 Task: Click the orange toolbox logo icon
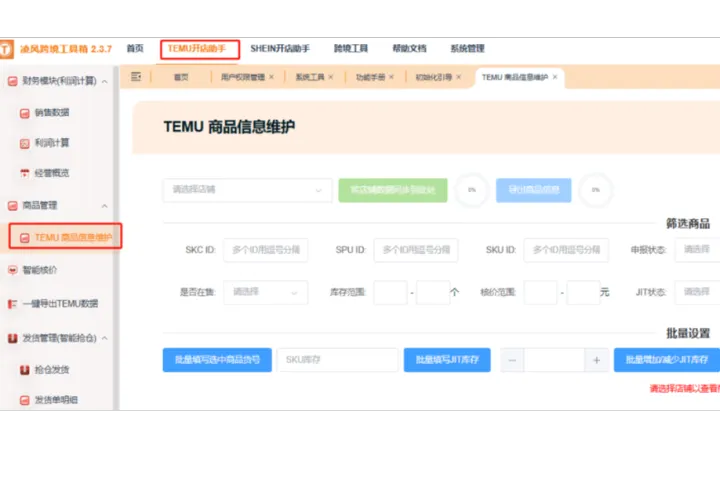coord(6,49)
